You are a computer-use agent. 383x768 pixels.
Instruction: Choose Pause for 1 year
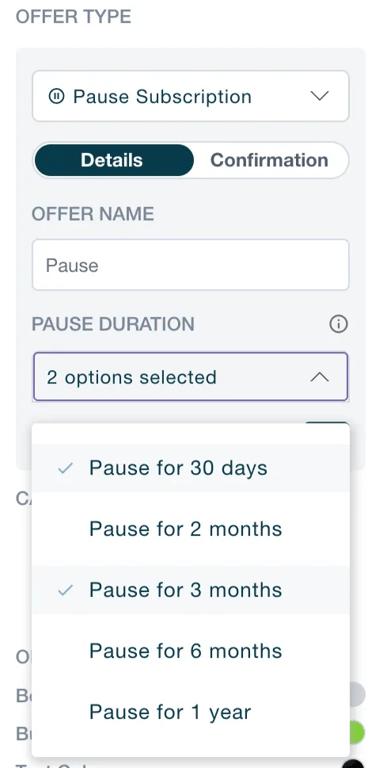click(191, 712)
